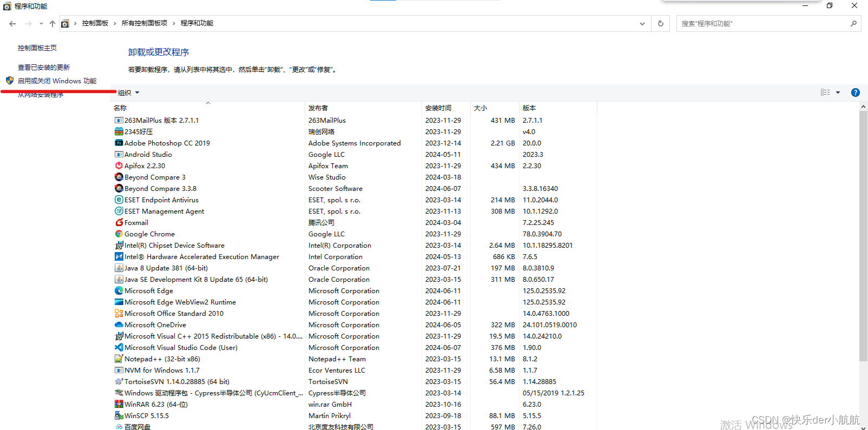Refresh the programs list
Screen dimensions: 868x430
660,23
